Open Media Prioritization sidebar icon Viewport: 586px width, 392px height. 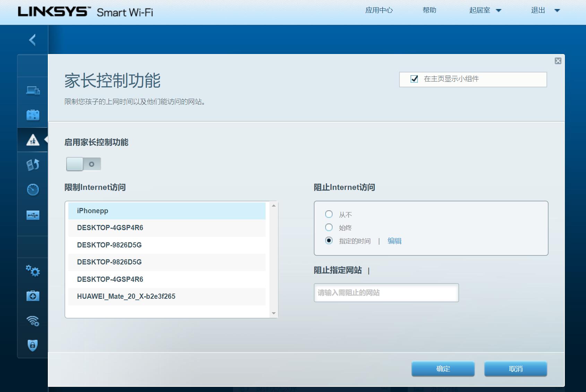point(33,165)
